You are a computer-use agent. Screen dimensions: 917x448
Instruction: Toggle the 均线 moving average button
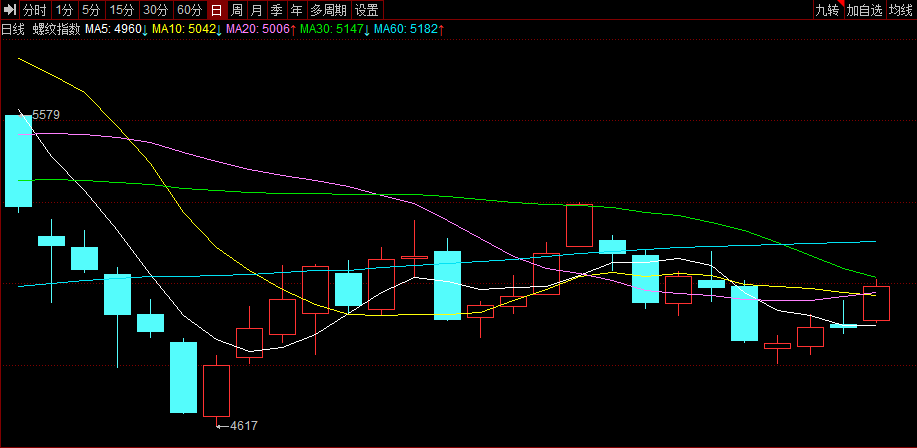click(901, 9)
